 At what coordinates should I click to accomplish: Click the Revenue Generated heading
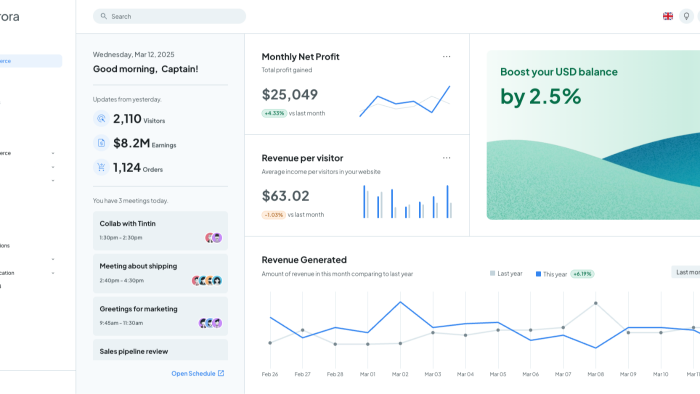[x=304, y=260]
